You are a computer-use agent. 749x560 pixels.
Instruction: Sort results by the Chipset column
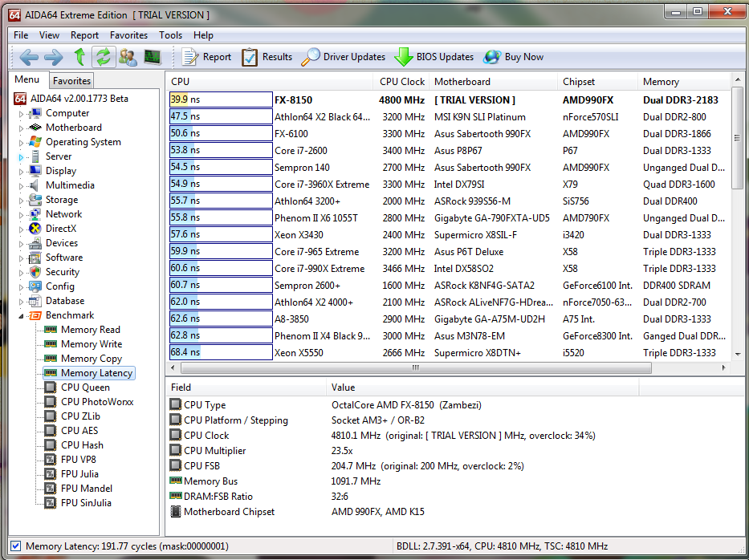click(597, 82)
